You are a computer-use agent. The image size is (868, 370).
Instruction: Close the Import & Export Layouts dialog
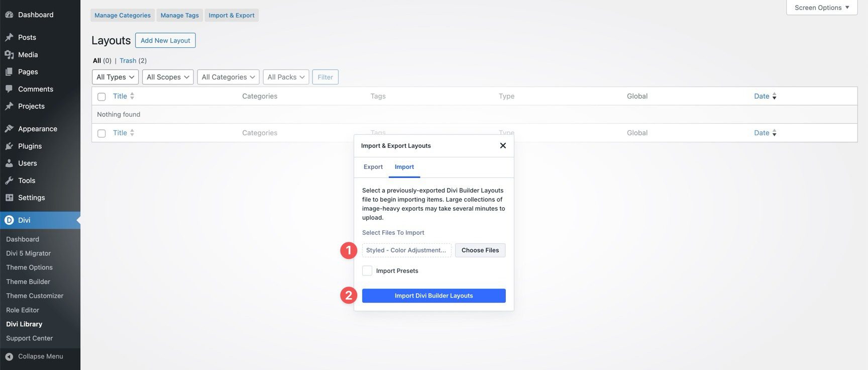[x=503, y=146]
